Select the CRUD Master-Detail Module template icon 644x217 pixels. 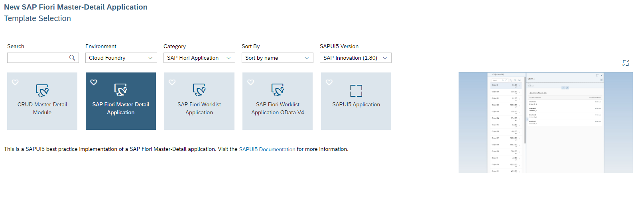point(42,90)
